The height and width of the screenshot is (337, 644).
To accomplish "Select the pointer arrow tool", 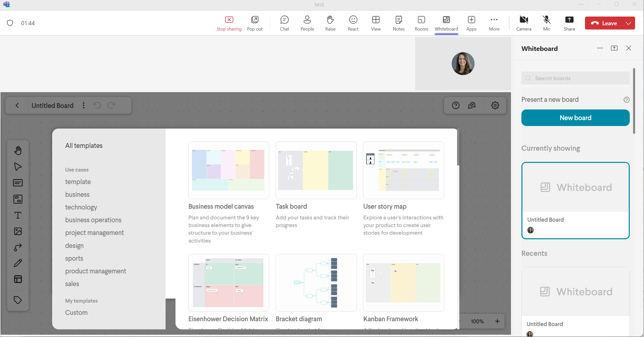I will 18,167.
